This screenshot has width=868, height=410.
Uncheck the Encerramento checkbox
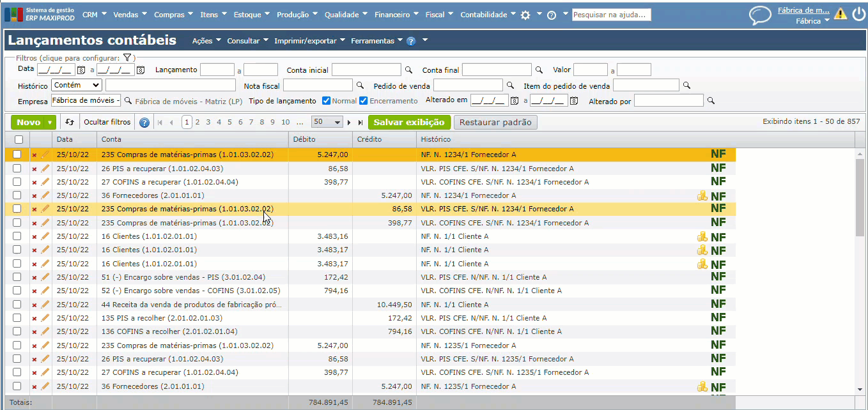364,101
